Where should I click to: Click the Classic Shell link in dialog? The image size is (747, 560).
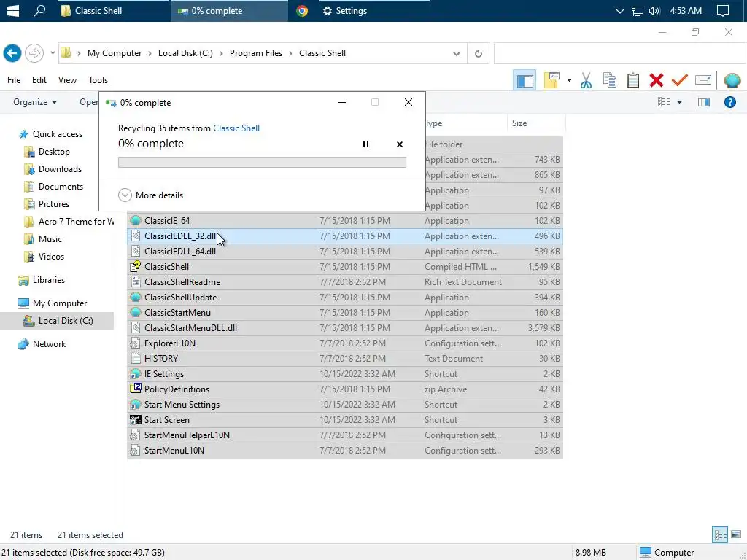tap(236, 128)
